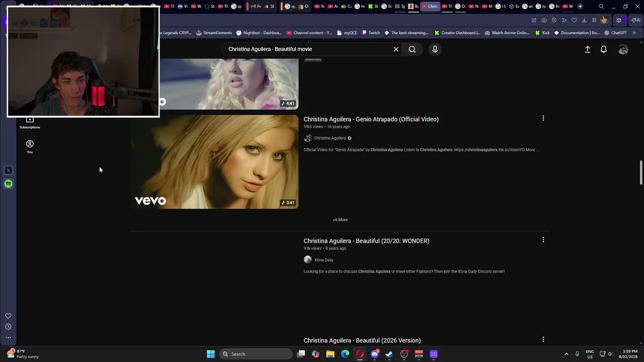Image resolution: width=644 pixels, height=362 pixels.
Task: Open Beautiful (20/20: WONDER) video title
Action: coord(366,241)
